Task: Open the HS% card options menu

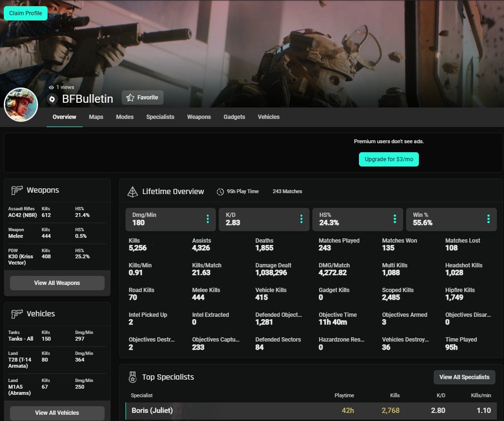Action: coord(395,219)
